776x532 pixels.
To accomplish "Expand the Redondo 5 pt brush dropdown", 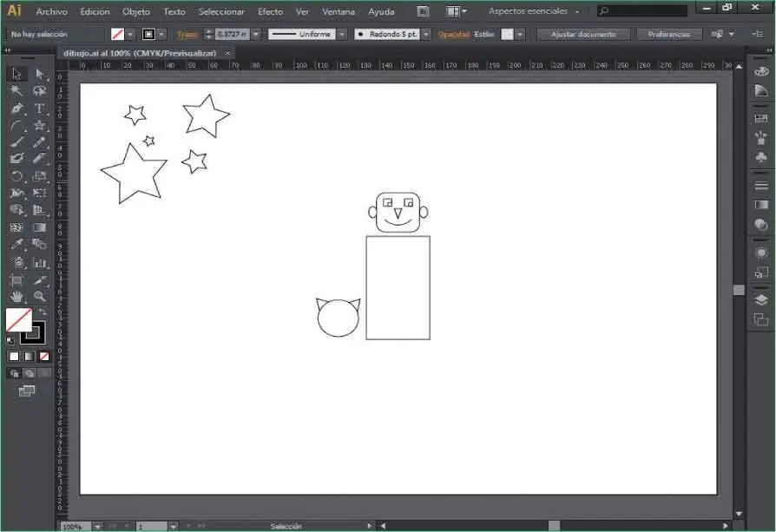I will (x=426, y=34).
